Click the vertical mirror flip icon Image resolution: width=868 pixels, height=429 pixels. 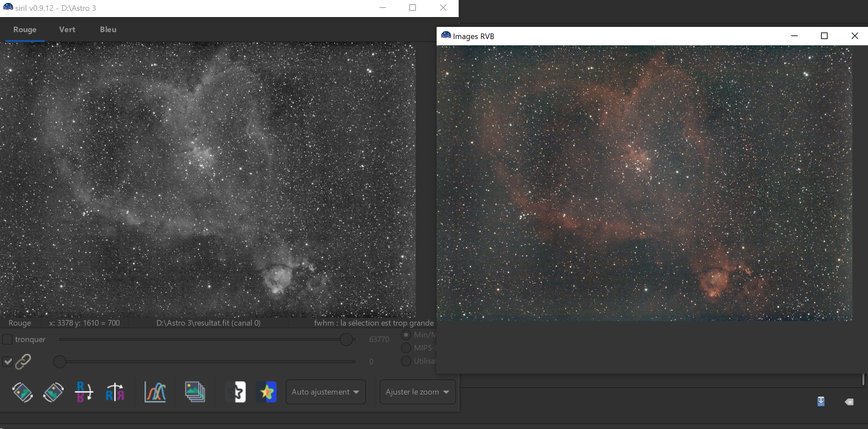pyautogui.click(x=83, y=392)
